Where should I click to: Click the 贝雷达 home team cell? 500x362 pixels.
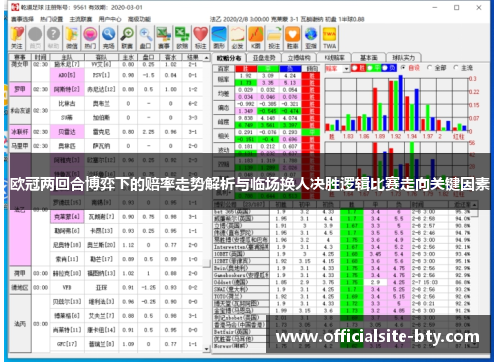point(67,132)
